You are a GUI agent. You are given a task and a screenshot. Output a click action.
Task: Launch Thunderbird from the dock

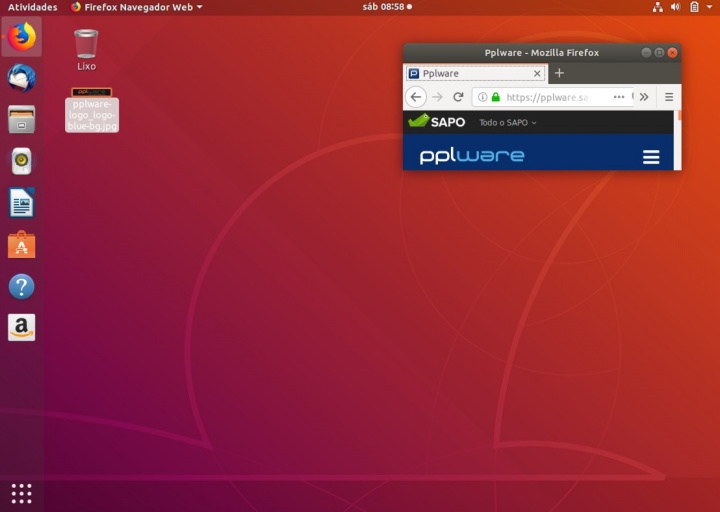21,77
